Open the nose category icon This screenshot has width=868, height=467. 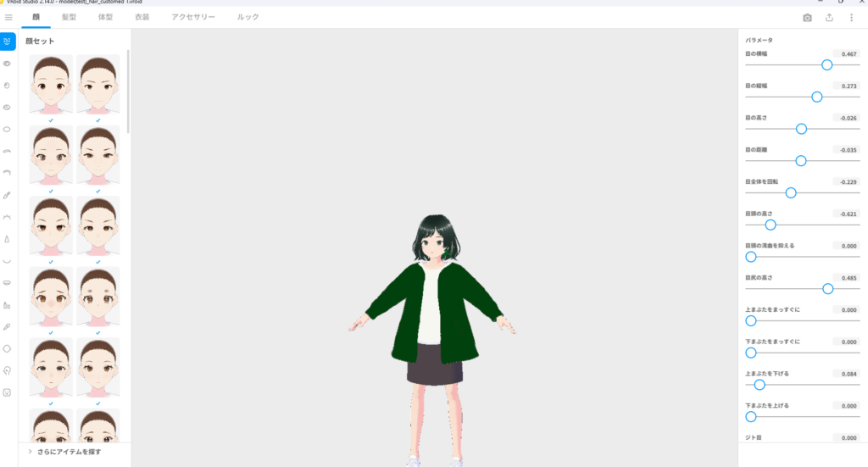coord(7,239)
